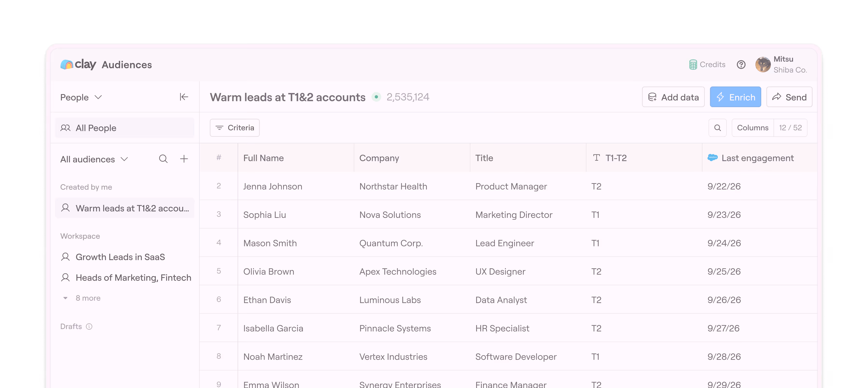This screenshot has height=388, width=868.
Task: Click the Add data button
Action: 673,97
